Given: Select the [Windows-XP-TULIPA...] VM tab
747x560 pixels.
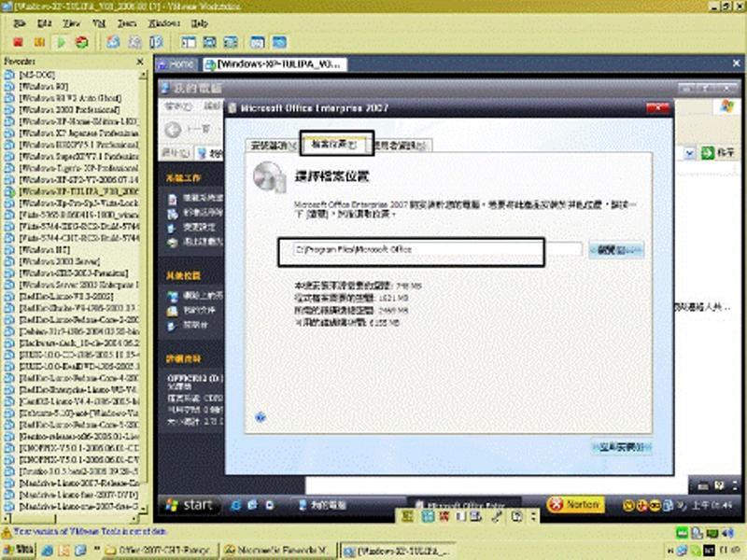Looking at the screenshot, I should tap(274, 64).
